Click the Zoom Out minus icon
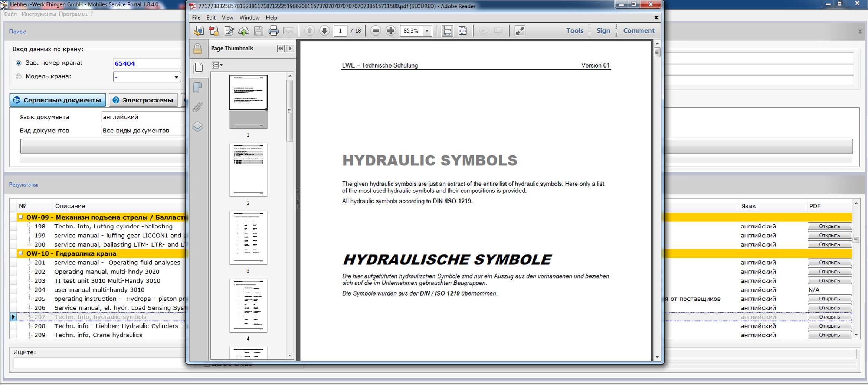 point(376,31)
